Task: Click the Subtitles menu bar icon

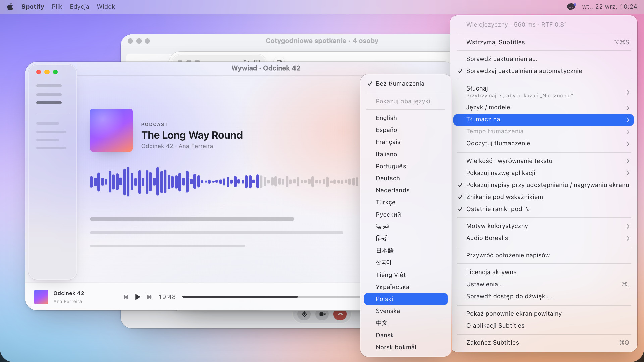Action: click(x=571, y=7)
